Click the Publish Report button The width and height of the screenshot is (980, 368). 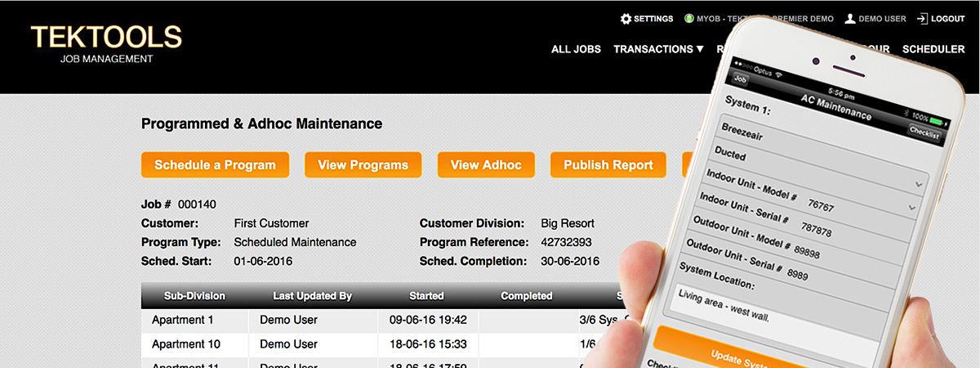[x=608, y=164]
